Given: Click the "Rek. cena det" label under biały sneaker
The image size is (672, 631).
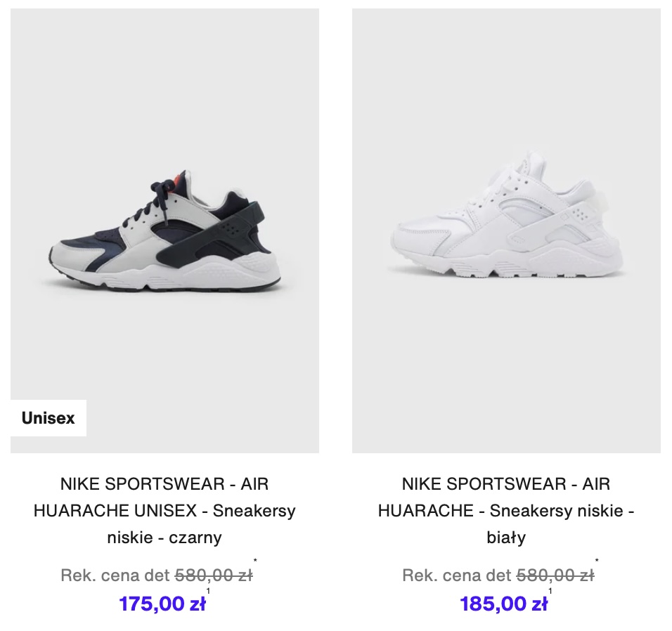Looking at the screenshot, I should tap(457, 575).
